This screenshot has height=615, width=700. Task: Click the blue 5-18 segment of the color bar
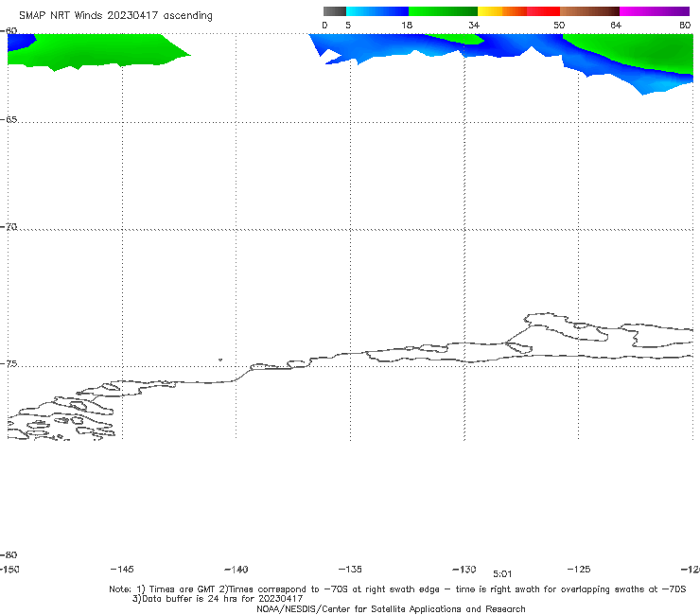(x=377, y=11)
